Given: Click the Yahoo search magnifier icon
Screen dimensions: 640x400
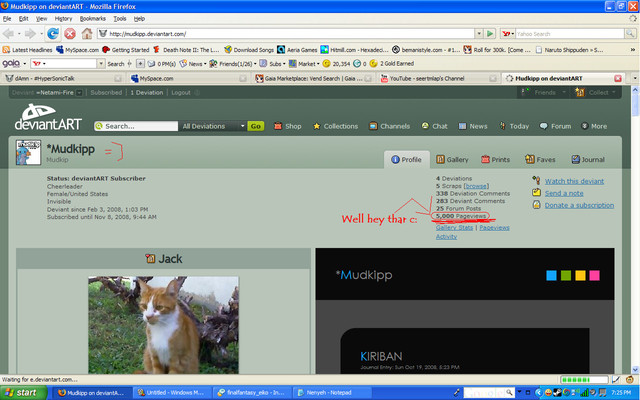Looking at the screenshot, I should click(x=630, y=33).
